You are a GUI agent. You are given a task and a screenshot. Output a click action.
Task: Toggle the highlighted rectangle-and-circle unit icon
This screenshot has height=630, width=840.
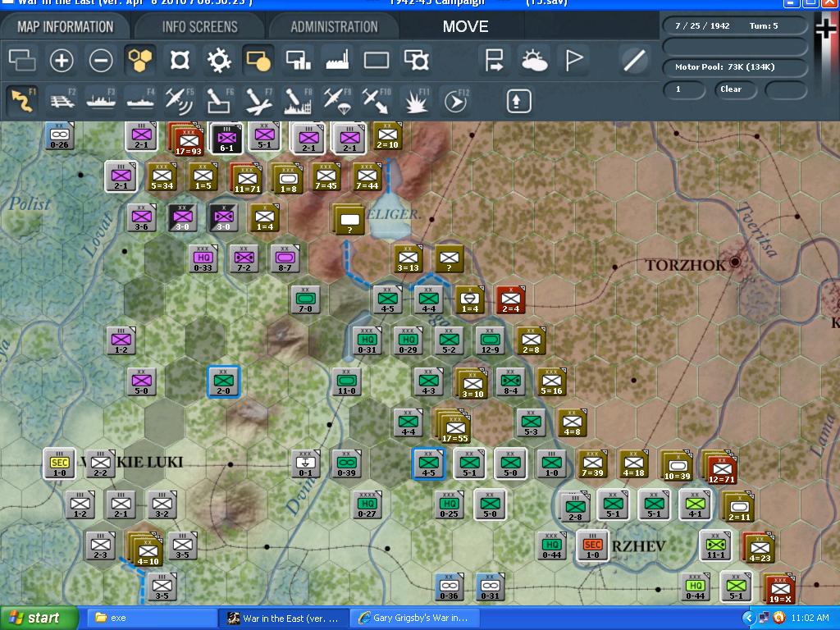(x=258, y=60)
